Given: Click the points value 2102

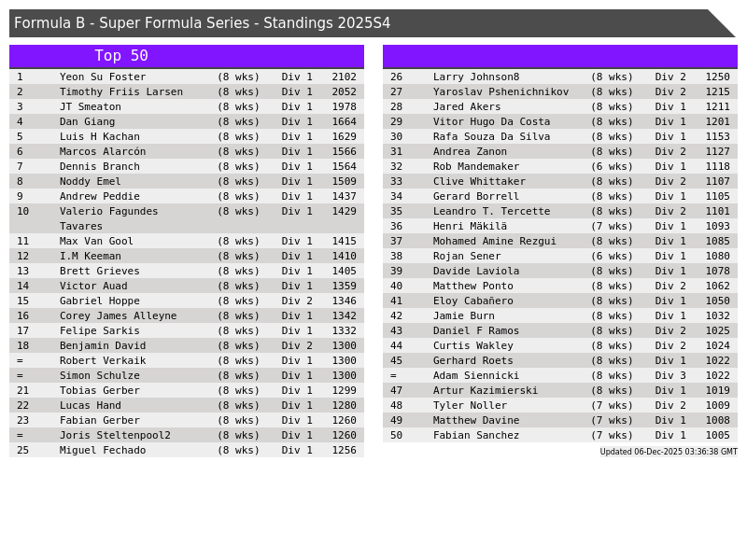Looking at the screenshot, I should coord(344,77).
